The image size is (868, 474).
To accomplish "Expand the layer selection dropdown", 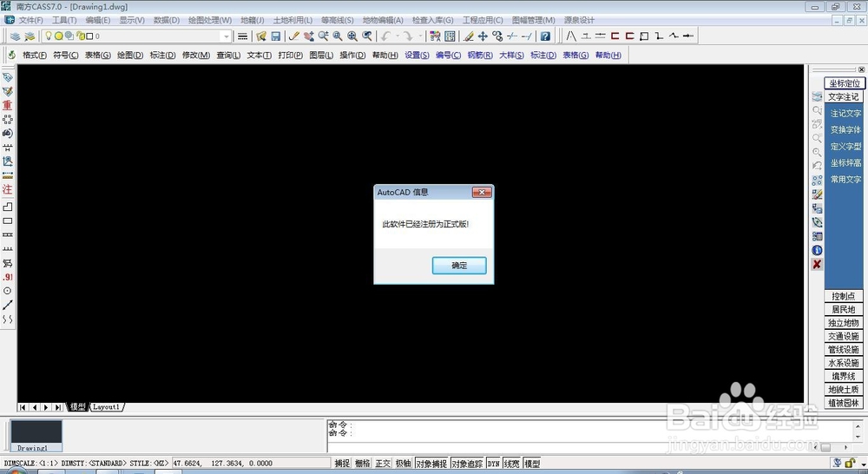I will [x=226, y=36].
